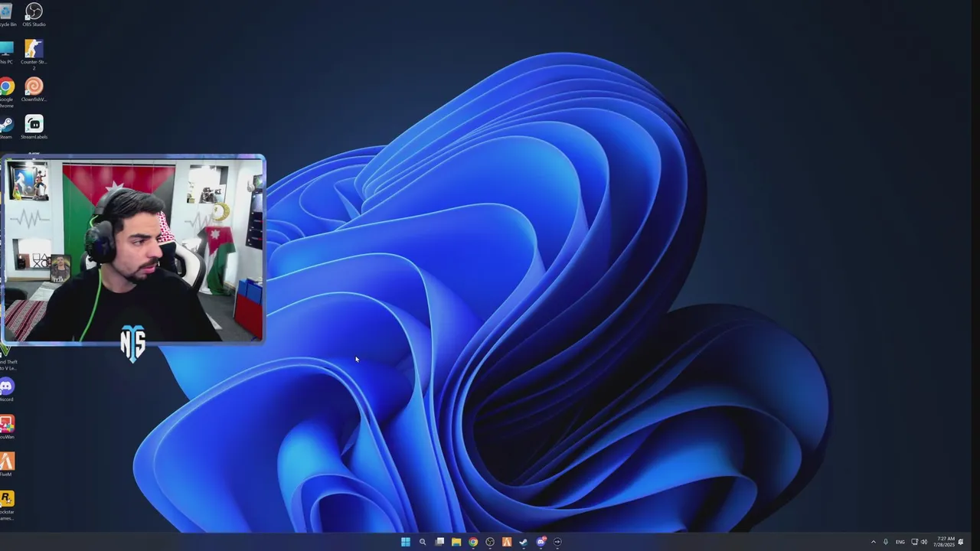Open the OBS Studio desktop shortcut
980x551 pixels.
34,15
